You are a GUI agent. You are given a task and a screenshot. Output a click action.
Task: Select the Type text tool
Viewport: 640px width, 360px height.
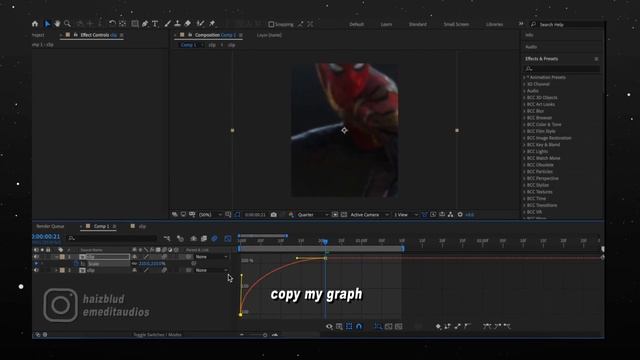click(155, 24)
